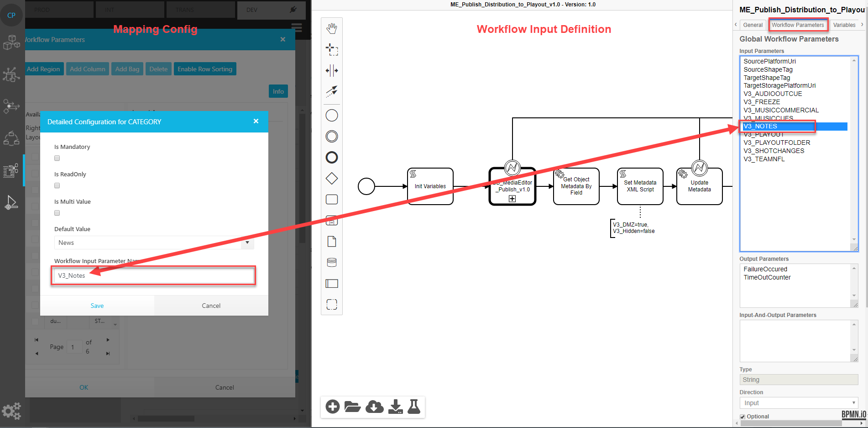Image resolution: width=868 pixels, height=428 pixels.
Task: Save the CATEGORY detailed configuration
Action: [x=97, y=305]
